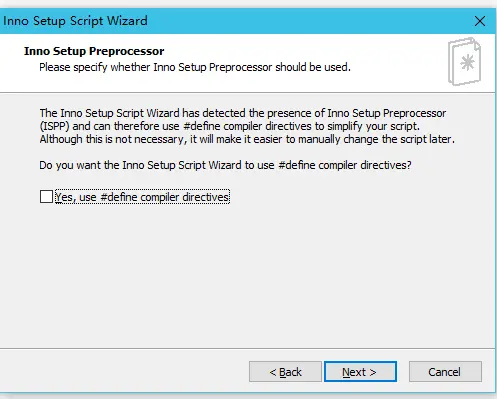This screenshot has width=497, height=399.
Task: Enable the #define compiler directives checkbox
Action: click(x=46, y=197)
